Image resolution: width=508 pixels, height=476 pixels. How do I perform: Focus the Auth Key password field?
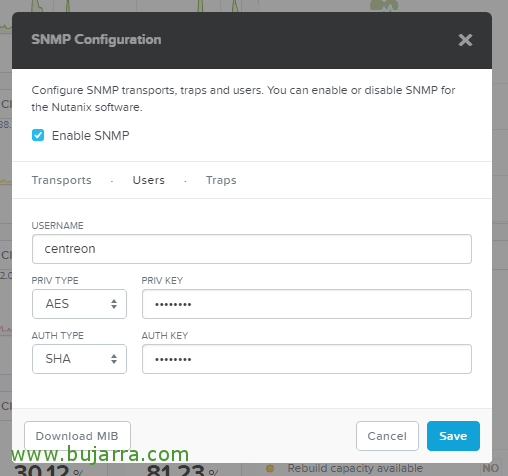307,359
